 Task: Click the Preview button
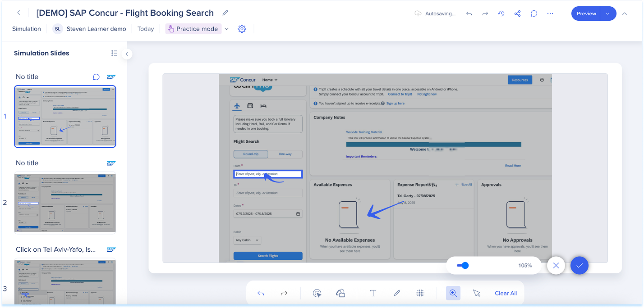[x=586, y=14]
